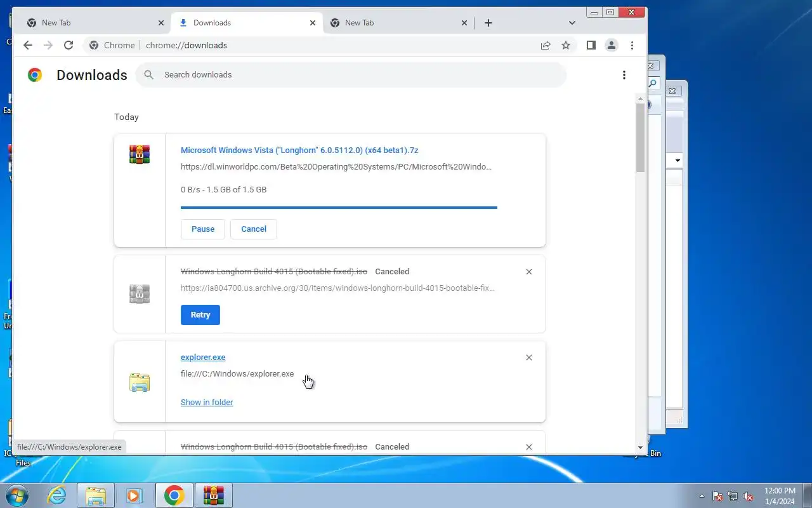The width and height of the screenshot is (812, 508).
Task: Show explorer.exe in folder
Action: (x=207, y=403)
